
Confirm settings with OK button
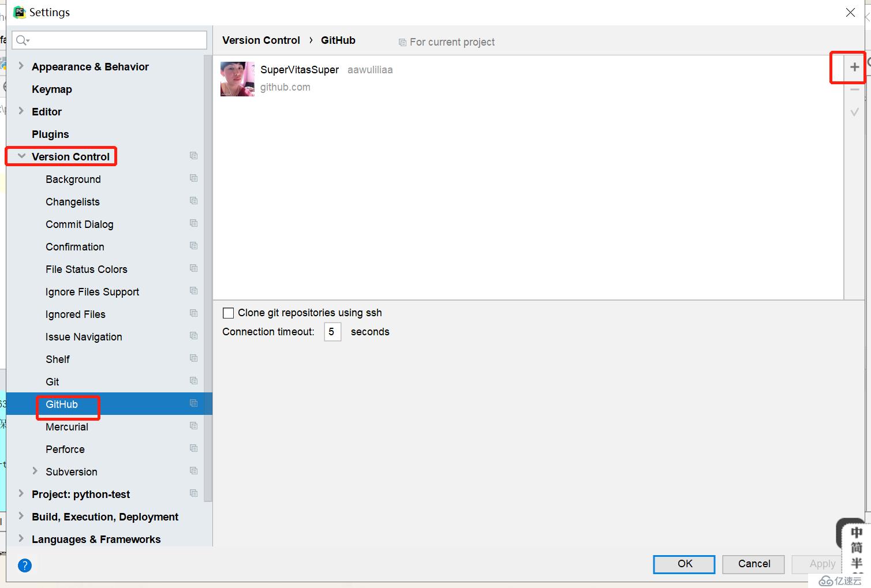[685, 564]
